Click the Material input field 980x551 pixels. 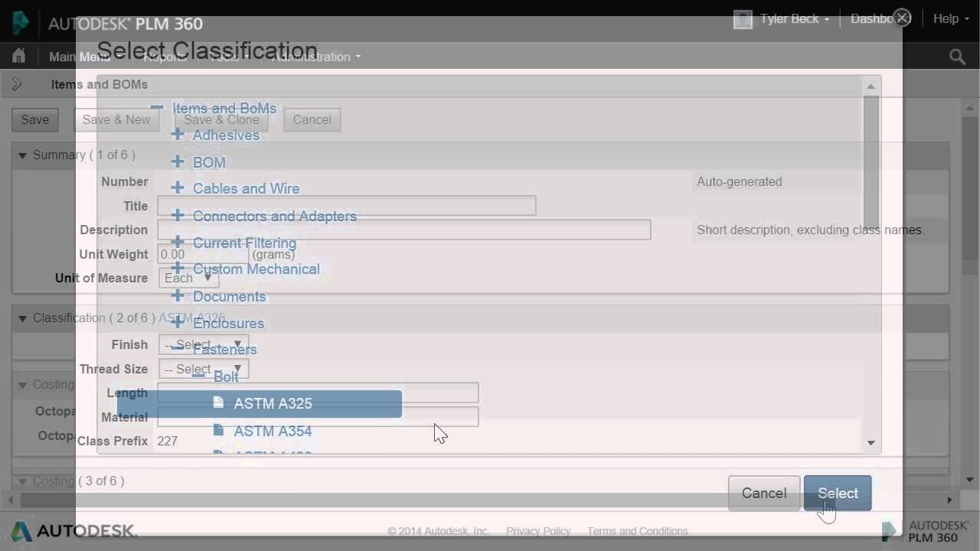coord(318,417)
